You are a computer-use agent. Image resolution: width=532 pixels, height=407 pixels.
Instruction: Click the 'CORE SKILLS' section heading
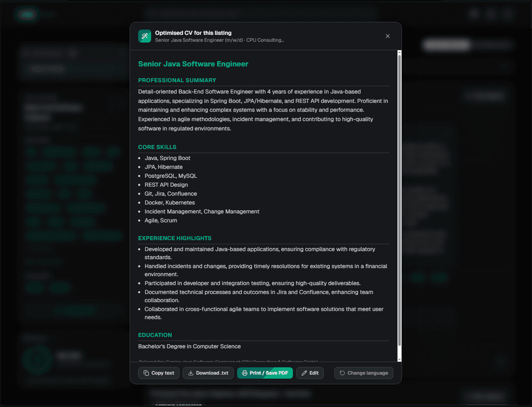[x=157, y=147]
